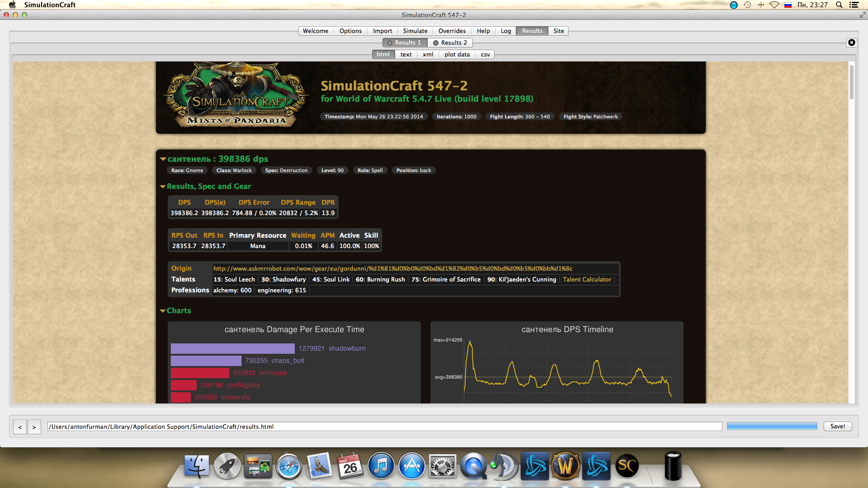Screen dimensions: 868x488
Task: Open the Trash in dock
Action: tap(673, 466)
